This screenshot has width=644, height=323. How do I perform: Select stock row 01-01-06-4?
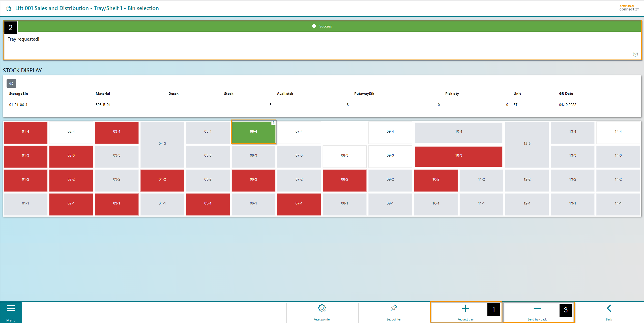click(x=18, y=105)
